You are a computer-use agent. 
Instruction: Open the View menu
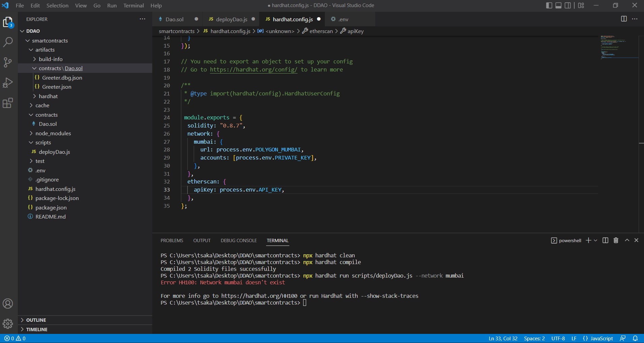point(81,5)
